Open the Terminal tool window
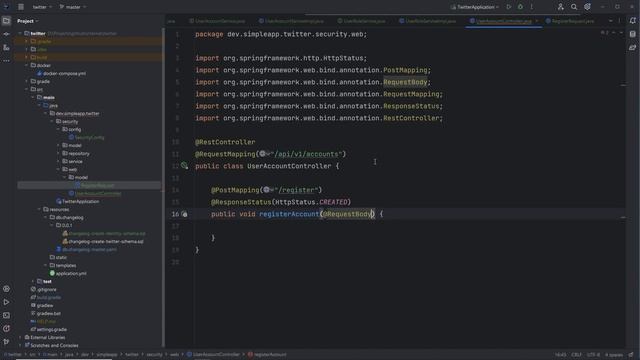 (x=6, y=315)
